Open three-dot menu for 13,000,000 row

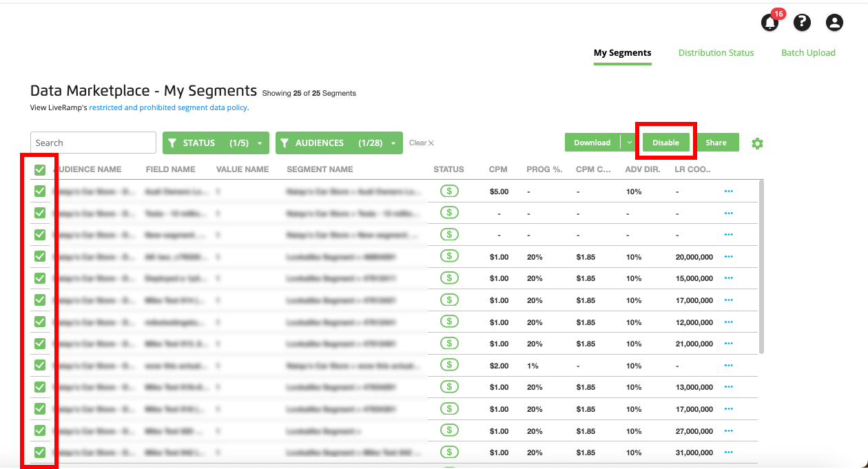[x=729, y=387]
